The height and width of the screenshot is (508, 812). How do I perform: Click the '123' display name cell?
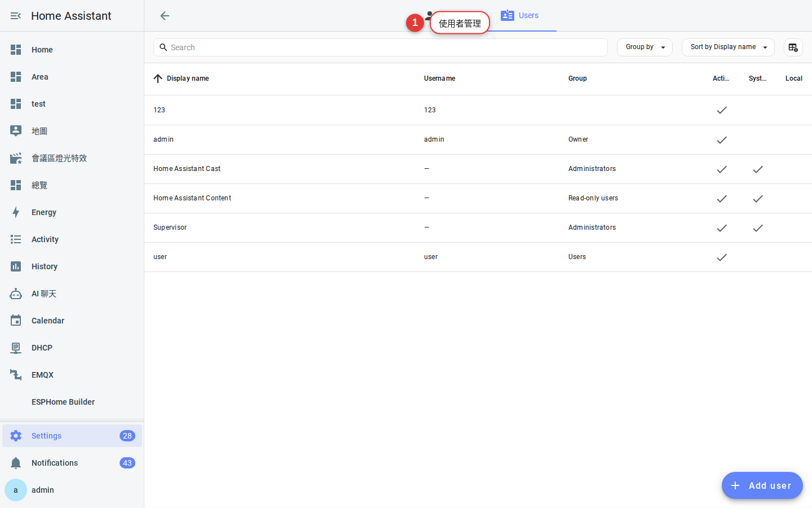(159, 110)
